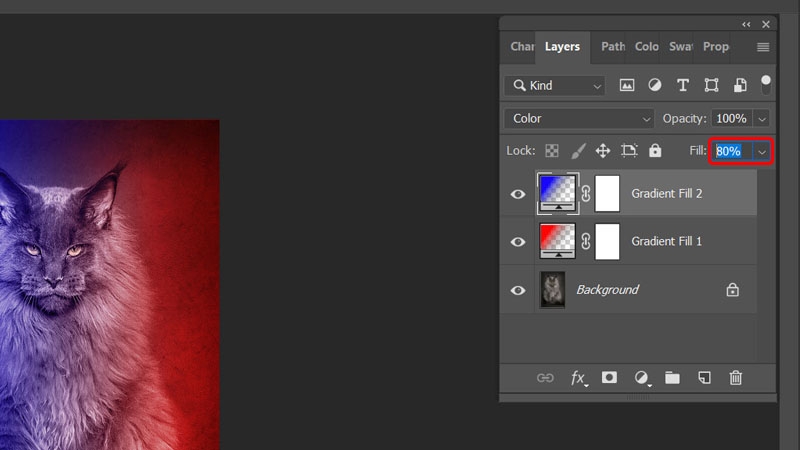Click Background layer lock icon
The height and width of the screenshot is (450, 800).
click(733, 290)
